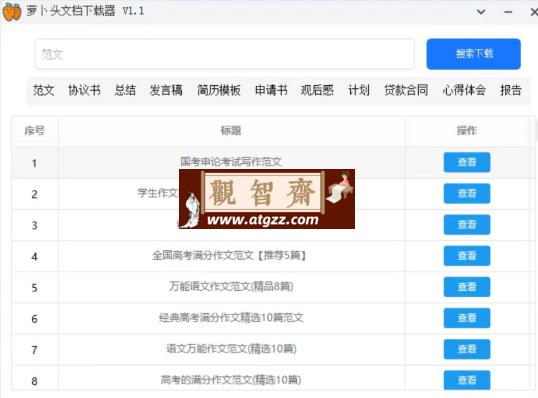This screenshot has width=538, height=398.
Task: Select the 申请书 category tab
Action: (x=271, y=90)
